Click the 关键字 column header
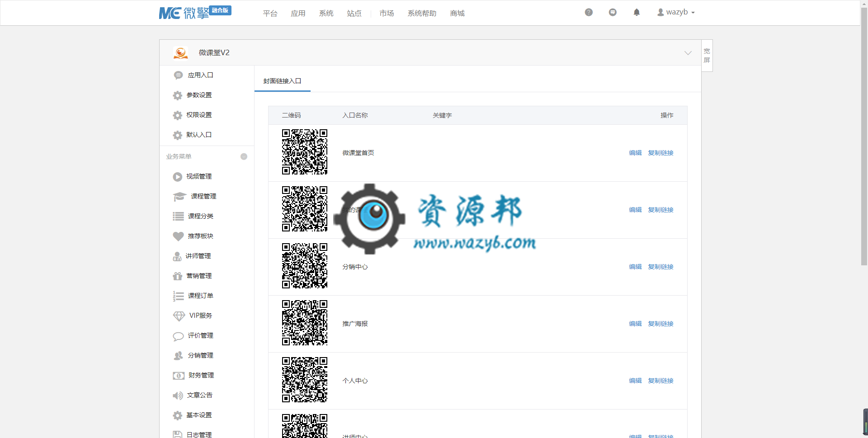Image resolution: width=868 pixels, height=438 pixels. click(442, 115)
